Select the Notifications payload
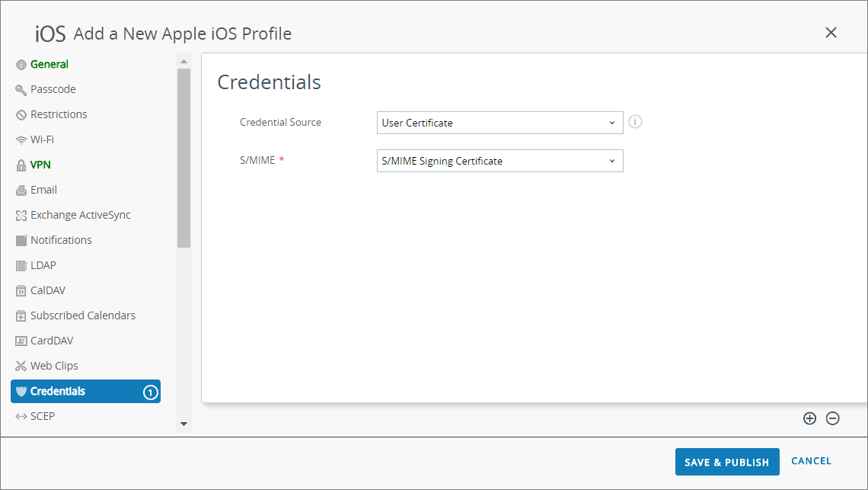Screen dimensions: 868x490 (x=60, y=240)
